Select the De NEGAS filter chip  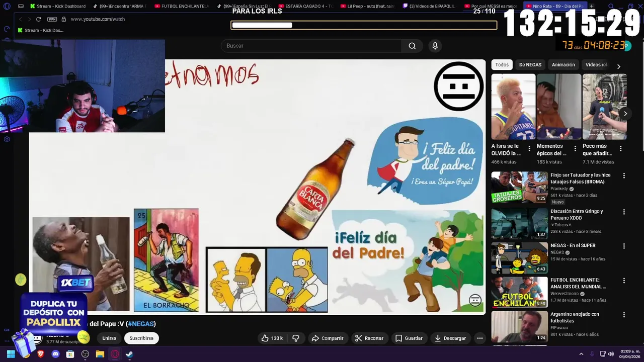click(x=530, y=65)
